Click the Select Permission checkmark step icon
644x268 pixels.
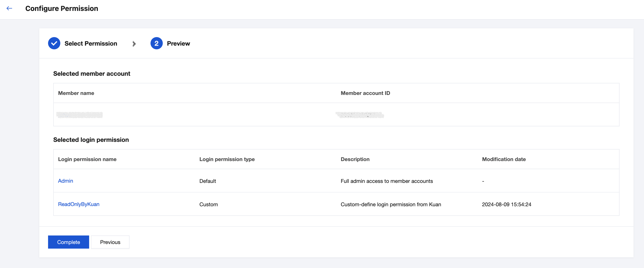click(54, 43)
